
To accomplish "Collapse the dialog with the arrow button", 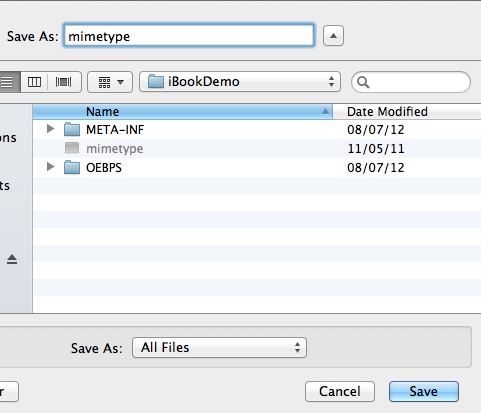I will (333, 36).
